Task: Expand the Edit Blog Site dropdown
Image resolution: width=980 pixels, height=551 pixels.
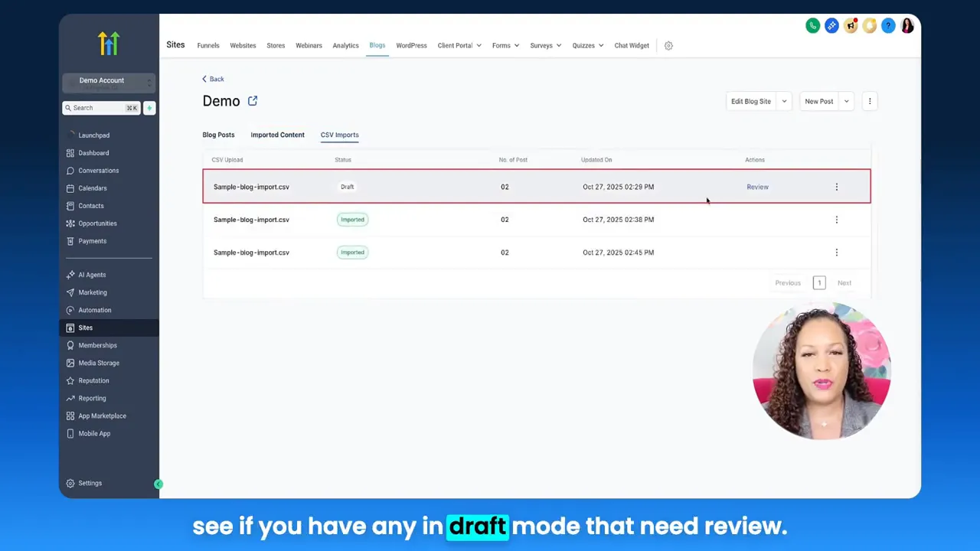Action: 783,100
